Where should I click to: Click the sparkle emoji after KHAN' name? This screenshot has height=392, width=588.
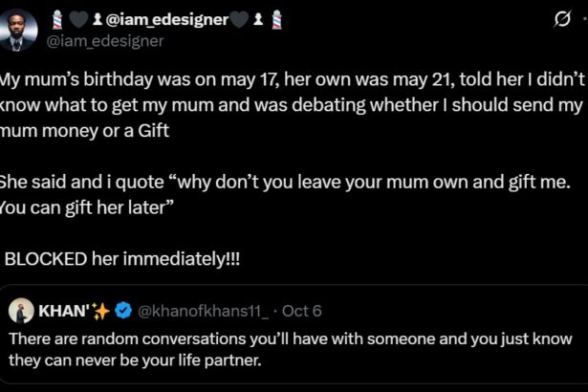[100, 311]
